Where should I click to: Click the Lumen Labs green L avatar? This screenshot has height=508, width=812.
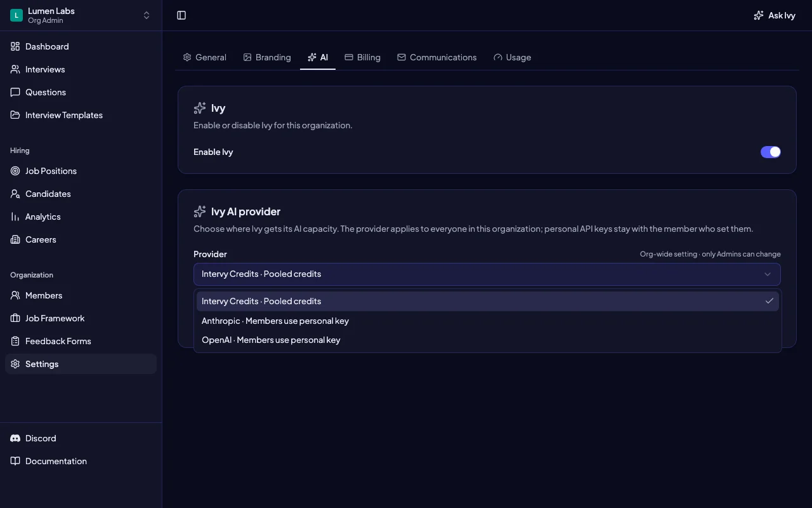pos(16,15)
